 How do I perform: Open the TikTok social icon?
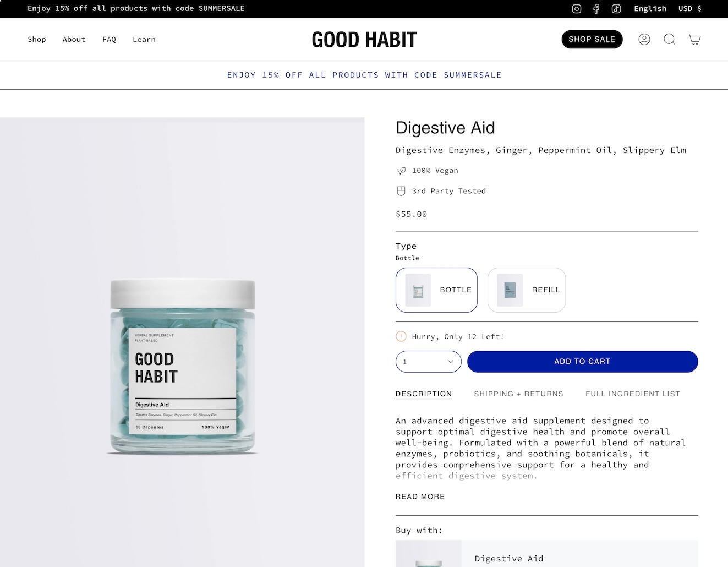(616, 9)
